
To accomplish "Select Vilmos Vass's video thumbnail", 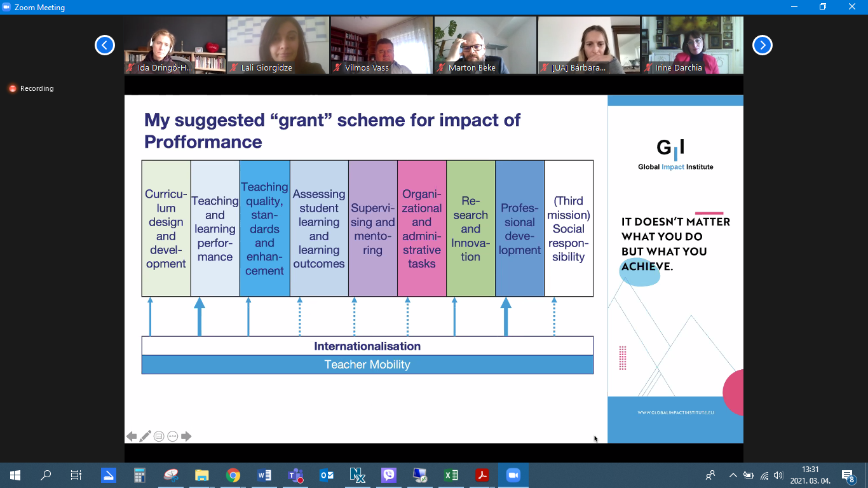I will (381, 45).
